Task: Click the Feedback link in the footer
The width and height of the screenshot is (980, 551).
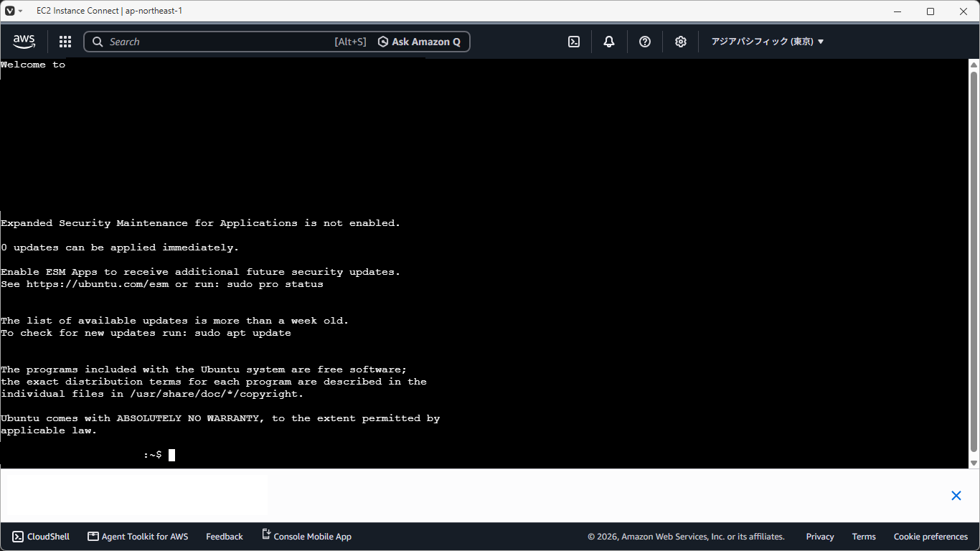Action: (225, 537)
